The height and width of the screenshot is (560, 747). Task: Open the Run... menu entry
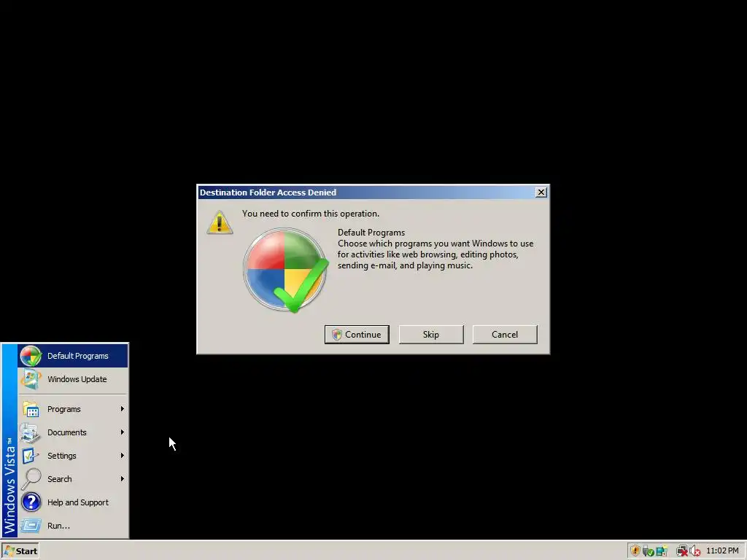point(73,526)
